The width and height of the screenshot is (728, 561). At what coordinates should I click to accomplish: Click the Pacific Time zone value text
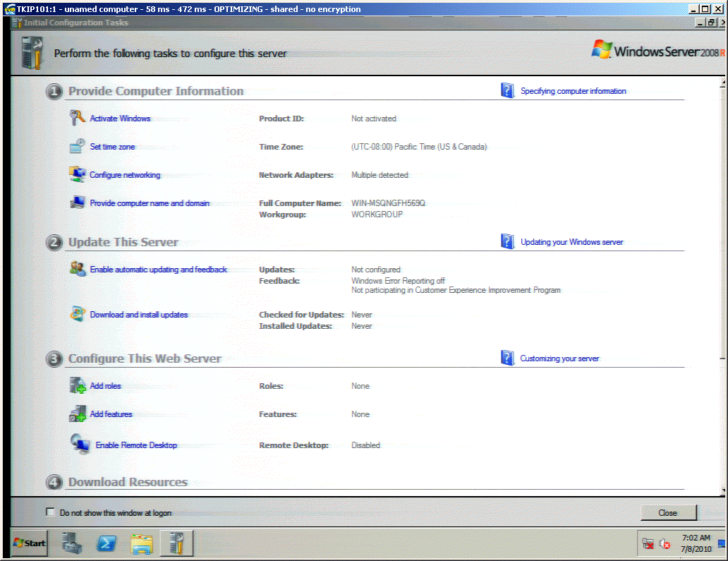419,147
